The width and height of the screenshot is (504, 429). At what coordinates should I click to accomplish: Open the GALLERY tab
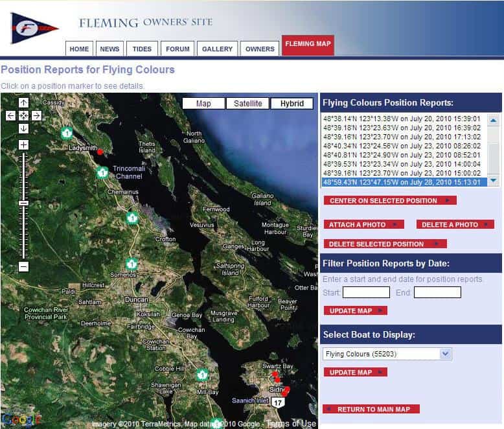(x=217, y=49)
